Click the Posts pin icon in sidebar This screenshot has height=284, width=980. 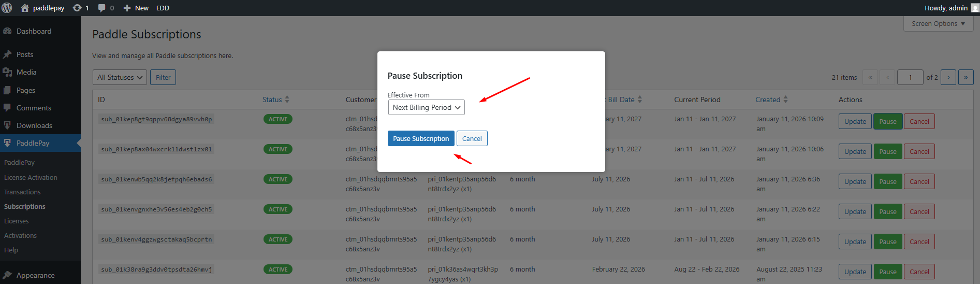tap(7, 54)
